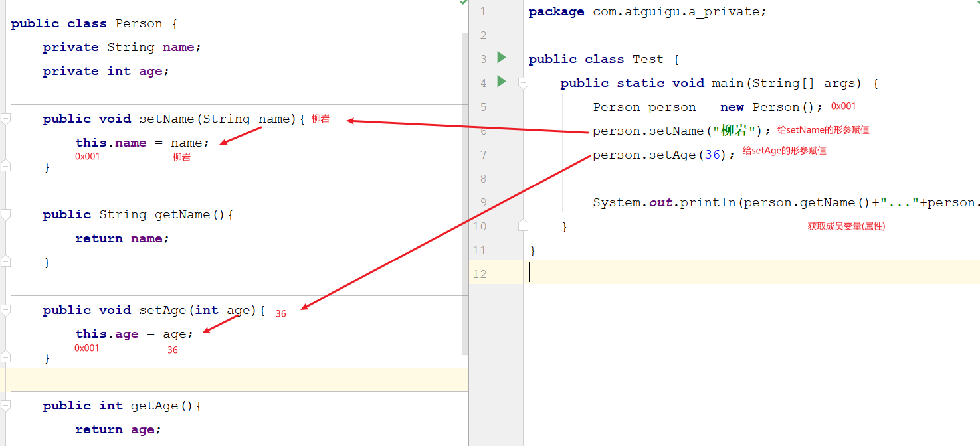
Task: Click the closing fold marker on line 10
Action: pos(523,226)
